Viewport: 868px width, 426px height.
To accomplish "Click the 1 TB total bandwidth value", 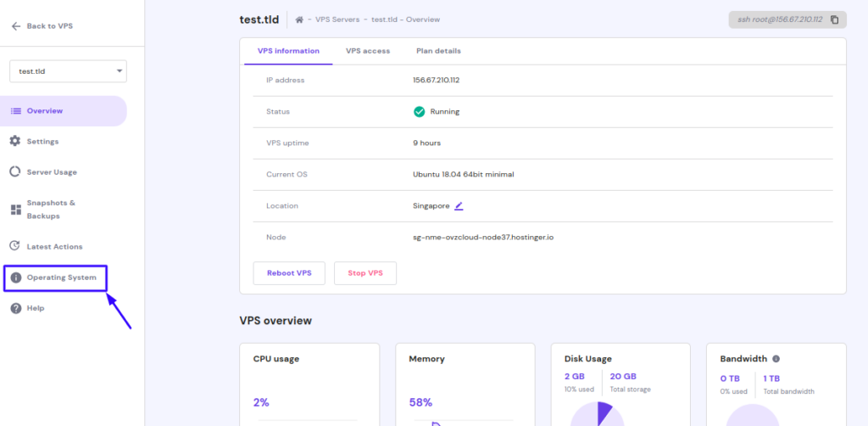I will point(771,379).
